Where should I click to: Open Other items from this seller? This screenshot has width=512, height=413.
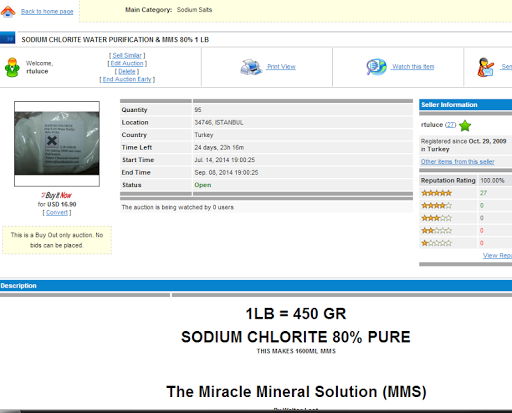coord(457,162)
